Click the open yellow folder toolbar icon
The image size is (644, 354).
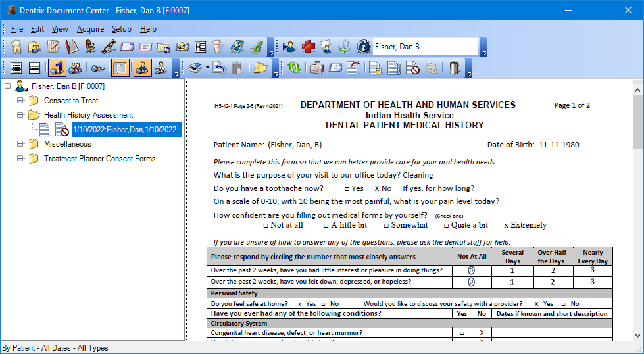tap(260, 68)
